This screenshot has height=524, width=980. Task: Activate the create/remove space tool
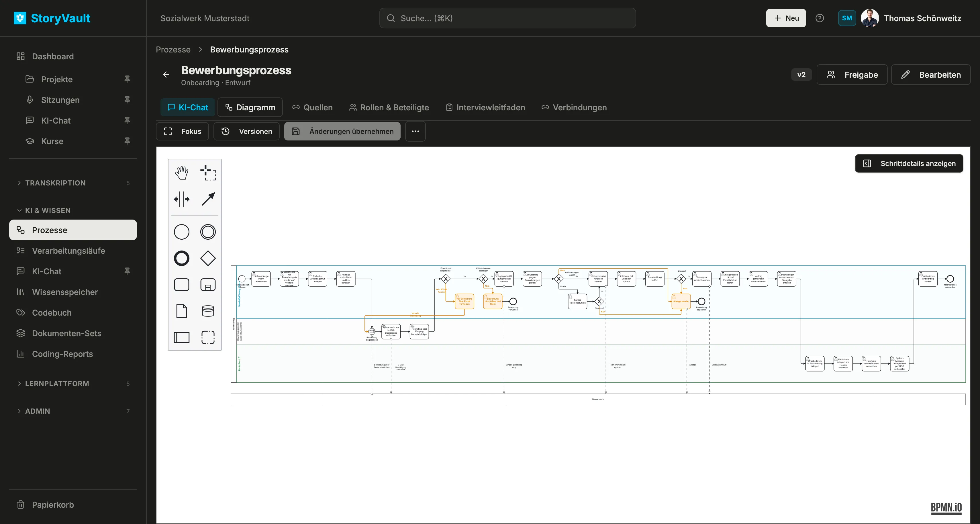pyautogui.click(x=181, y=199)
